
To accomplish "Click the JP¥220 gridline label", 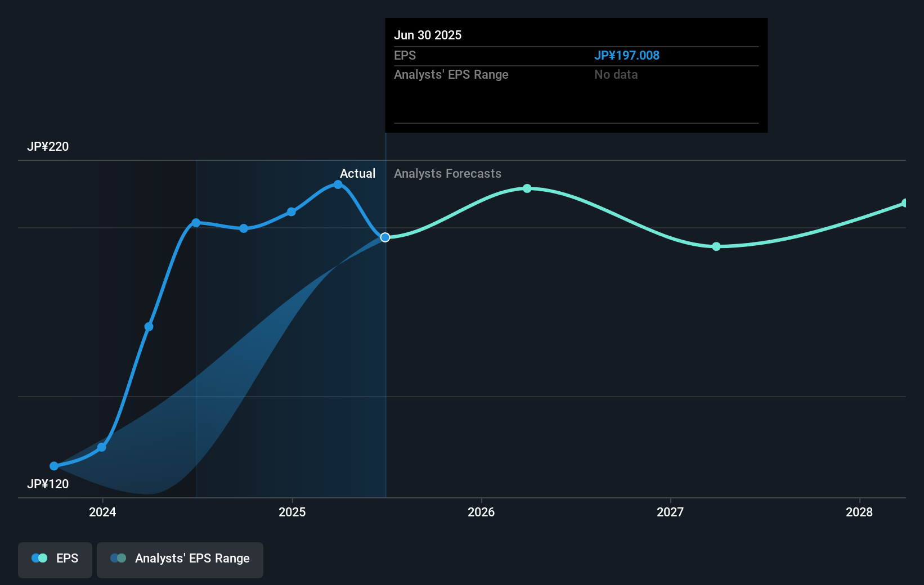I will tap(48, 146).
